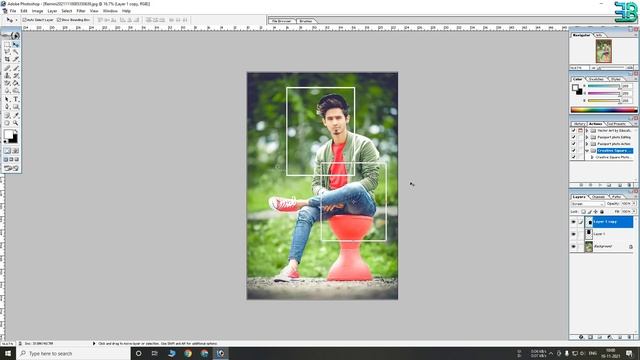640x360 pixels.
Task: Hide the Layer 1 copy layer
Action: [x=573, y=222]
